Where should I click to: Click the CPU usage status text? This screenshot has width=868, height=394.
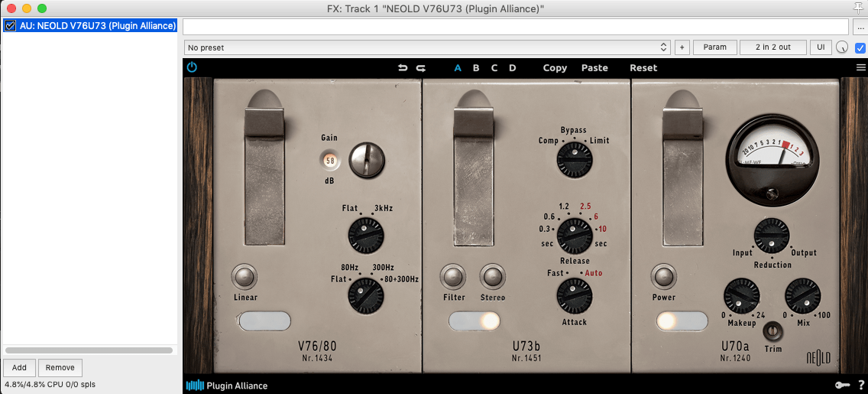[50, 384]
